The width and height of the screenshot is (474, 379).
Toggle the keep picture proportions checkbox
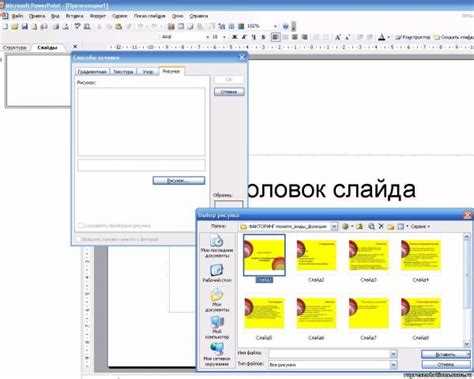[80, 225]
